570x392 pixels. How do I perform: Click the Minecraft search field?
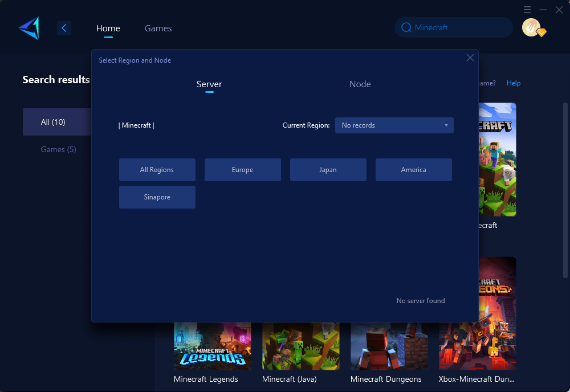(x=453, y=27)
